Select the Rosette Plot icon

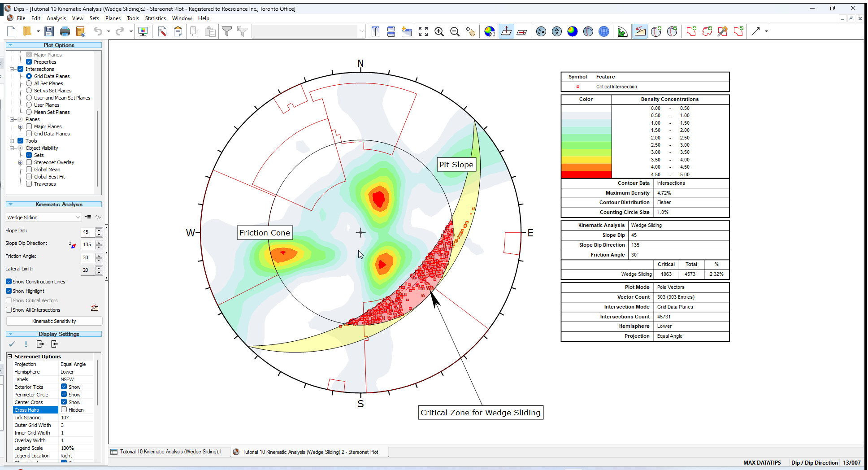[x=622, y=31]
